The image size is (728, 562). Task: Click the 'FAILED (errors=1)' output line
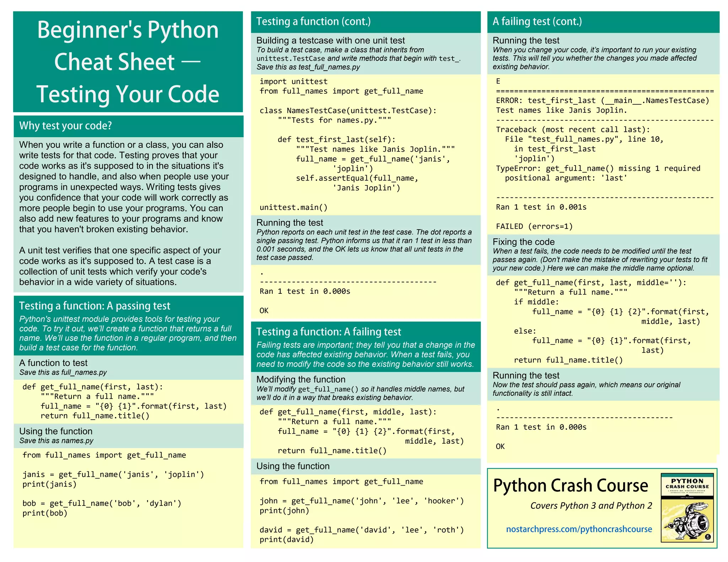(x=534, y=226)
